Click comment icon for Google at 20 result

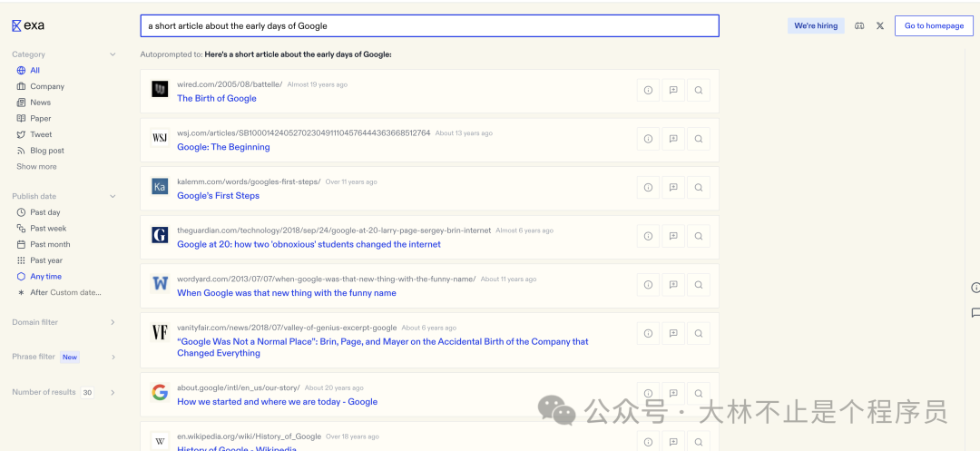tap(673, 236)
